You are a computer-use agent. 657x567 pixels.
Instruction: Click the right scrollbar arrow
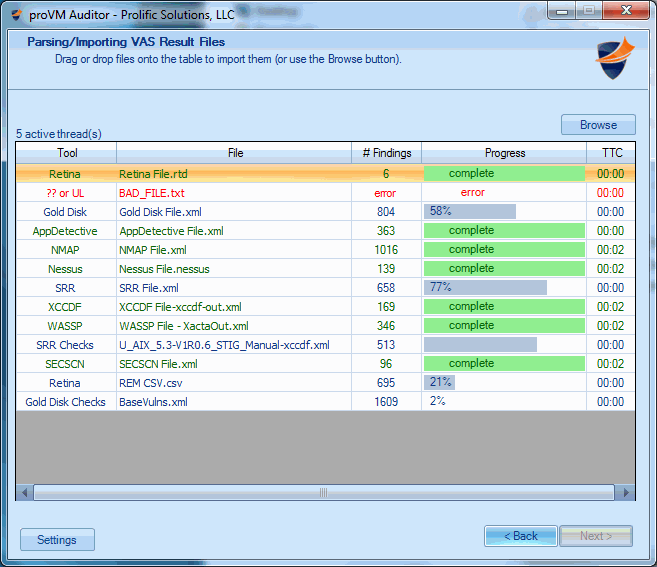pyautogui.click(x=626, y=492)
